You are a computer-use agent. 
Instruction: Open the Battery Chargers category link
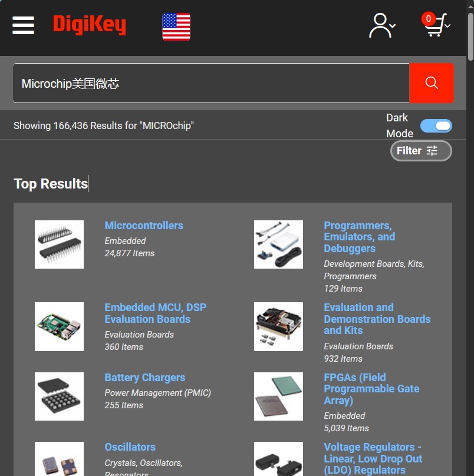point(145,378)
